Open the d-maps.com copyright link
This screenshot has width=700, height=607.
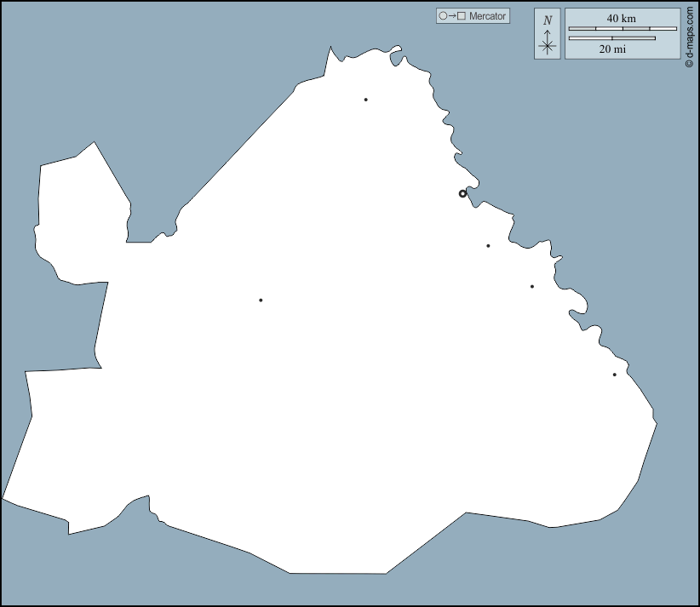[690, 34]
